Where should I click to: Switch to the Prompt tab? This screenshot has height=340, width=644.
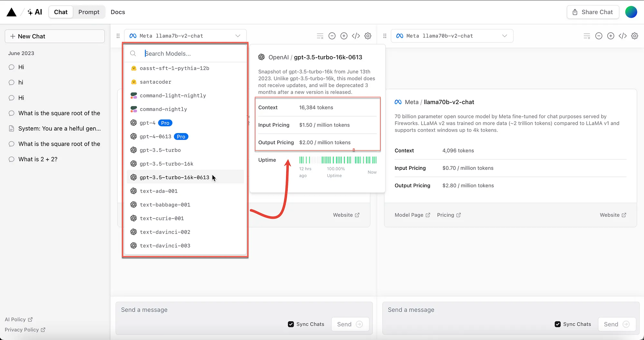pyautogui.click(x=89, y=12)
